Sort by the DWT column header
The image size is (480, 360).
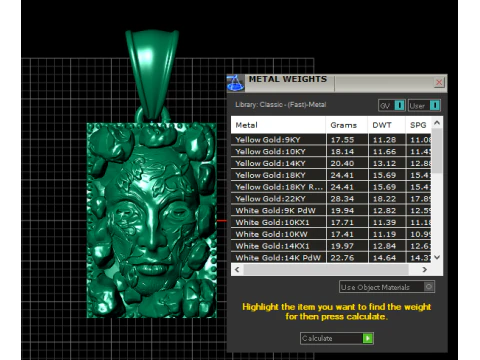pos(387,125)
